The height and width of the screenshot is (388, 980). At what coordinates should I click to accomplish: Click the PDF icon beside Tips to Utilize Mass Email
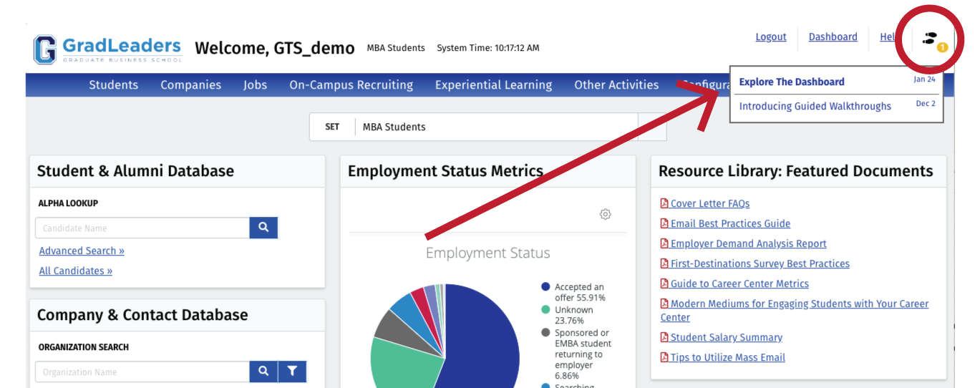[664, 358]
